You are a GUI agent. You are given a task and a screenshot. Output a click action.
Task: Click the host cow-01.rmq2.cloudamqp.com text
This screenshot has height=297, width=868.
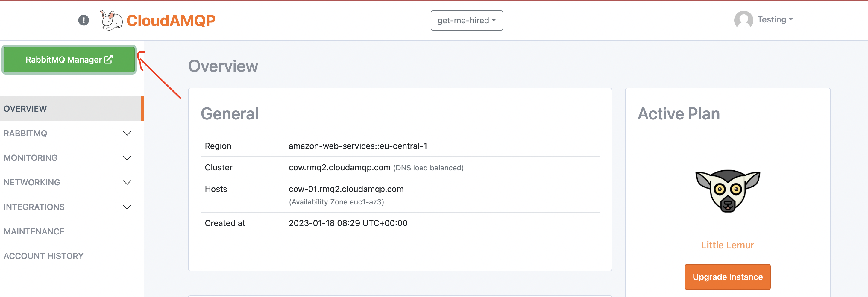point(346,189)
